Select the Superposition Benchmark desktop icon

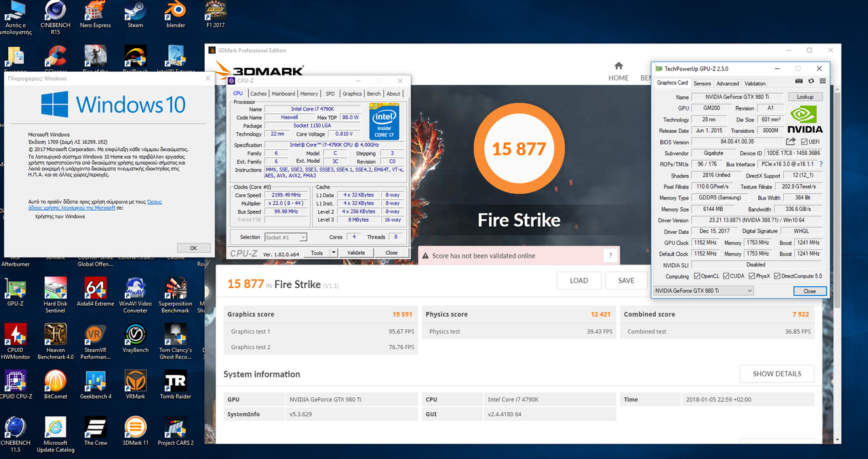[176, 296]
